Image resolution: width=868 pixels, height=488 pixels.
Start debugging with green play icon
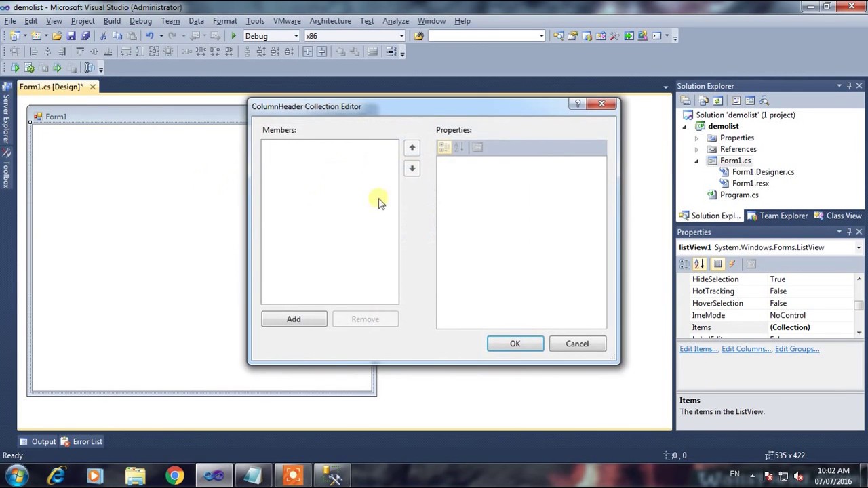(233, 36)
